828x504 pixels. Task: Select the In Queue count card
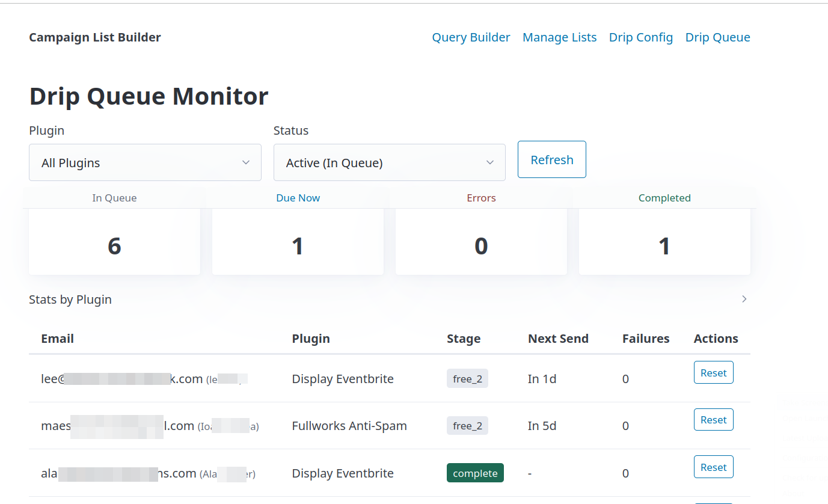tap(114, 241)
